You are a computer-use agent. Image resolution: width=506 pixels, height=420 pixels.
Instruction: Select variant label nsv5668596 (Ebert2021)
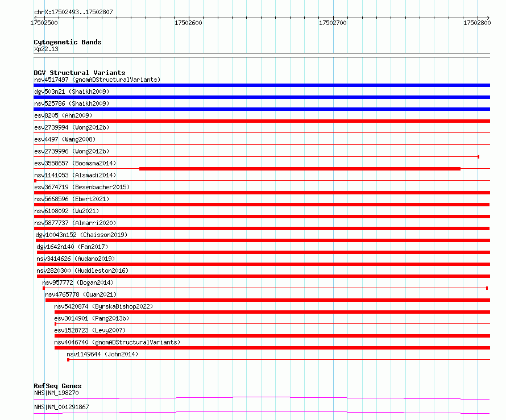pyautogui.click(x=72, y=199)
